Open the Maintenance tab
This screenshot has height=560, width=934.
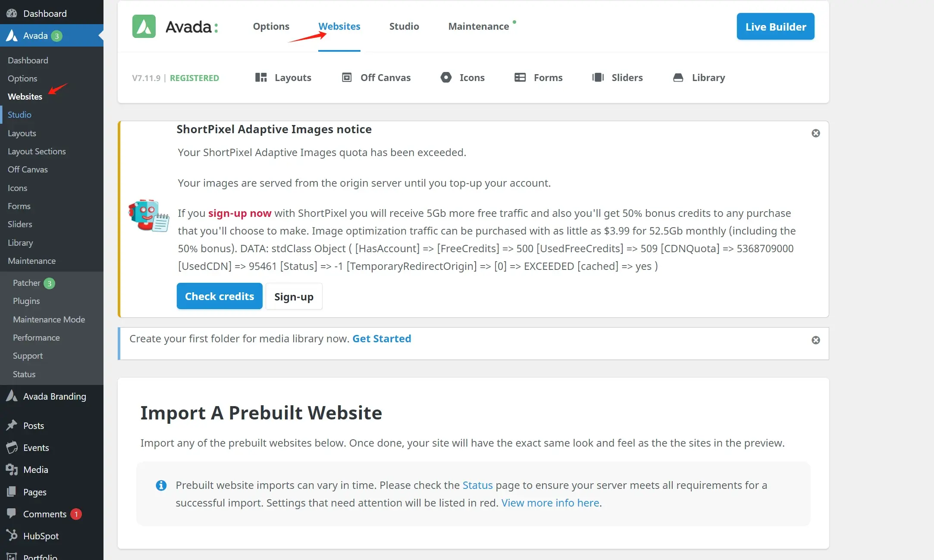click(479, 26)
